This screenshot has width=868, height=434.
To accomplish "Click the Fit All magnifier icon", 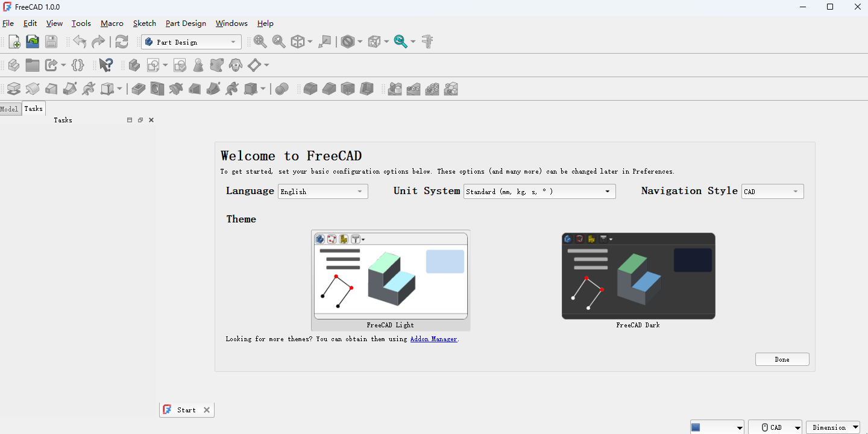I will [260, 42].
